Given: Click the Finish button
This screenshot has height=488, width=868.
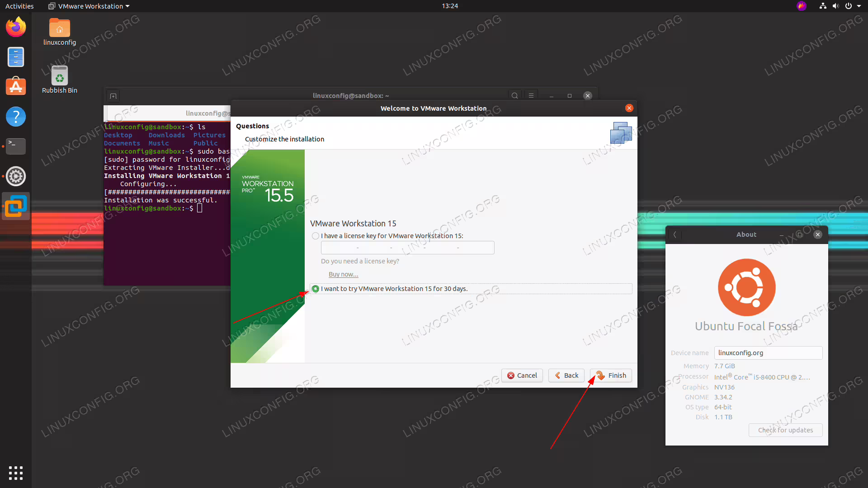Looking at the screenshot, I should click(611, 375).
